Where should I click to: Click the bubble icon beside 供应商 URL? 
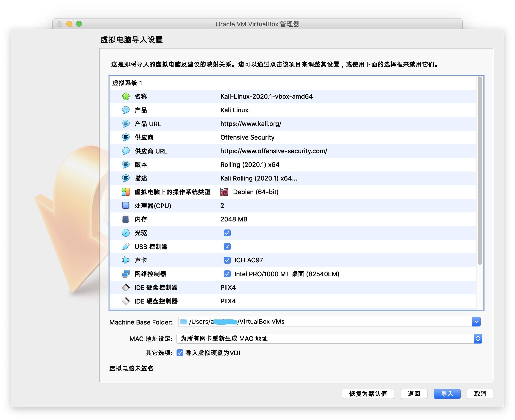[x=126, y=151]
